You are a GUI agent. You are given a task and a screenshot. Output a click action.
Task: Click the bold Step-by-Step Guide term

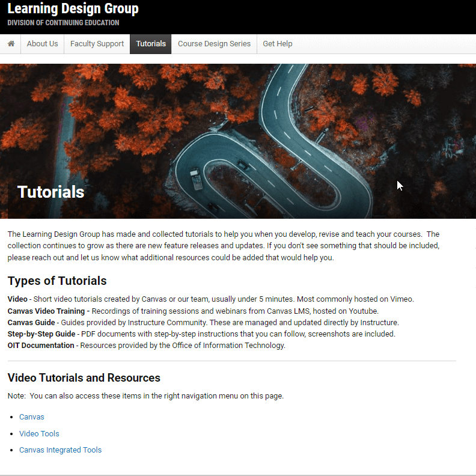click(x=41, y=334)
